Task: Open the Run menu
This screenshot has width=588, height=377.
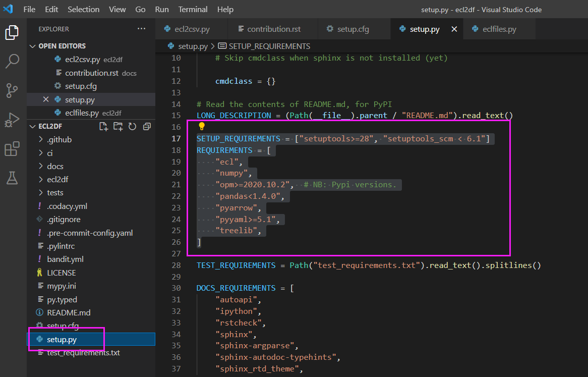Action: click(162, 10)
